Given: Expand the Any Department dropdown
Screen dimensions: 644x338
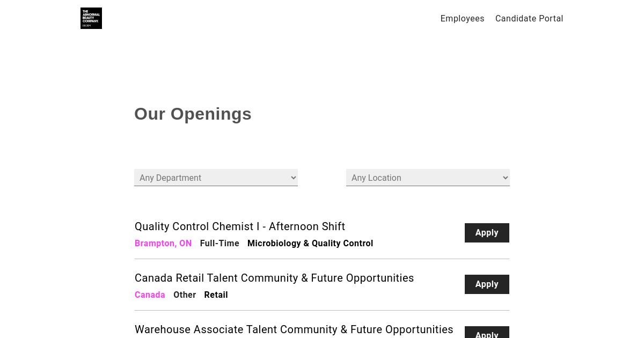Looking at the screenshot, I should [x=216, y=178].
